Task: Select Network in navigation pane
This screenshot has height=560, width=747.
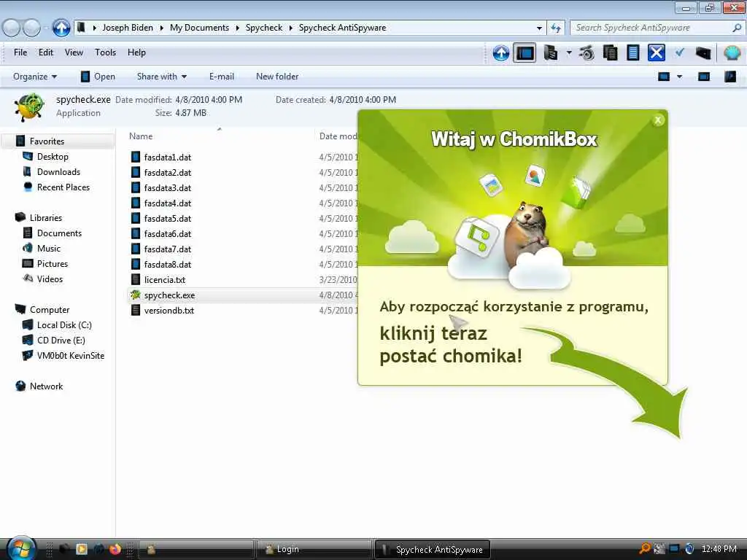Action: coord(46,386)
